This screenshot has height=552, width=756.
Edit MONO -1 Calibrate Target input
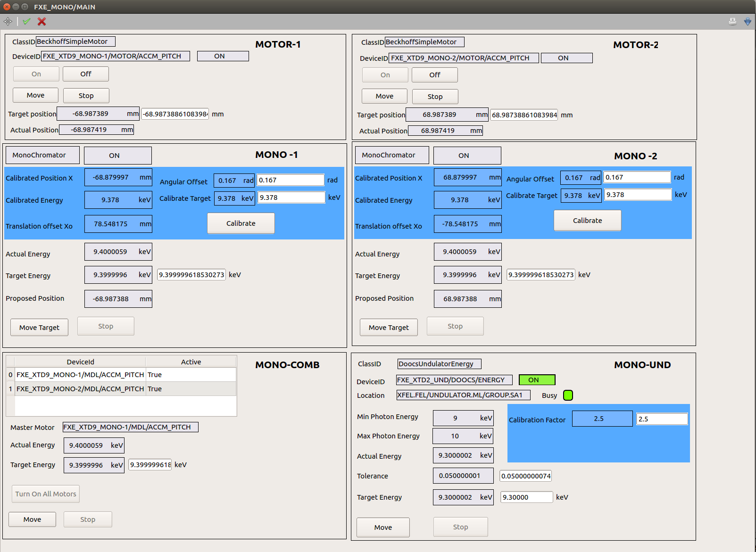[x=291, y=198]
